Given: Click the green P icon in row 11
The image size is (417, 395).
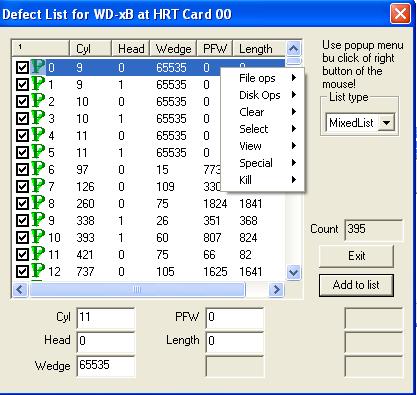Looking at the screenshot, I should coord(38,254).
